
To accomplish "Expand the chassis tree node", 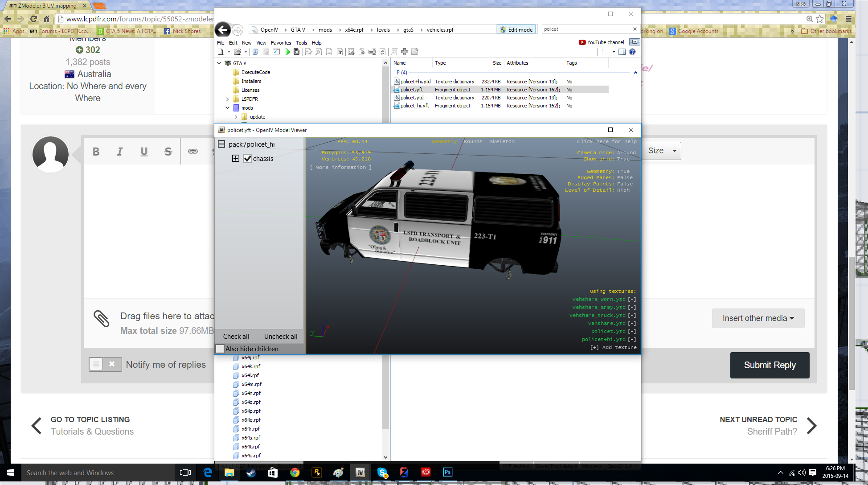I will tap(236, 159).
